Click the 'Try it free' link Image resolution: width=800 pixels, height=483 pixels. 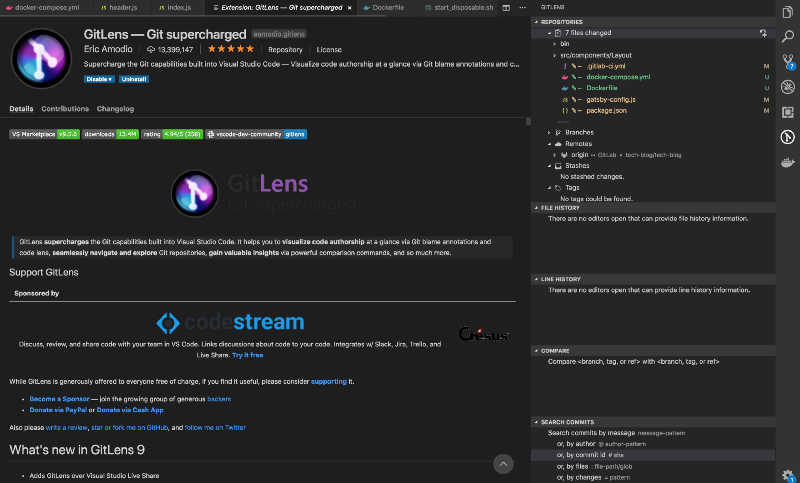click(247, 355)
